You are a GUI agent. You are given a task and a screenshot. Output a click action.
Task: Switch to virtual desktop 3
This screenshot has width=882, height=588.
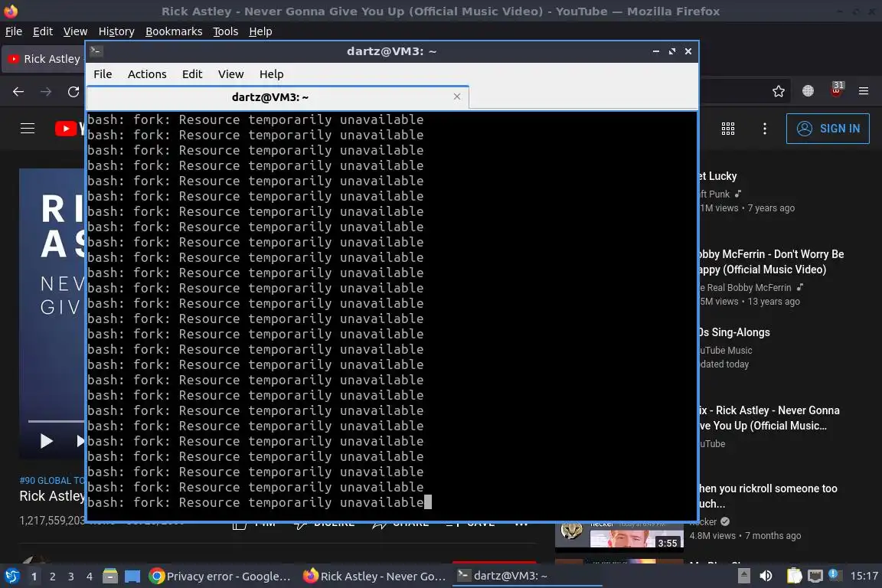[x=71, y=577]
